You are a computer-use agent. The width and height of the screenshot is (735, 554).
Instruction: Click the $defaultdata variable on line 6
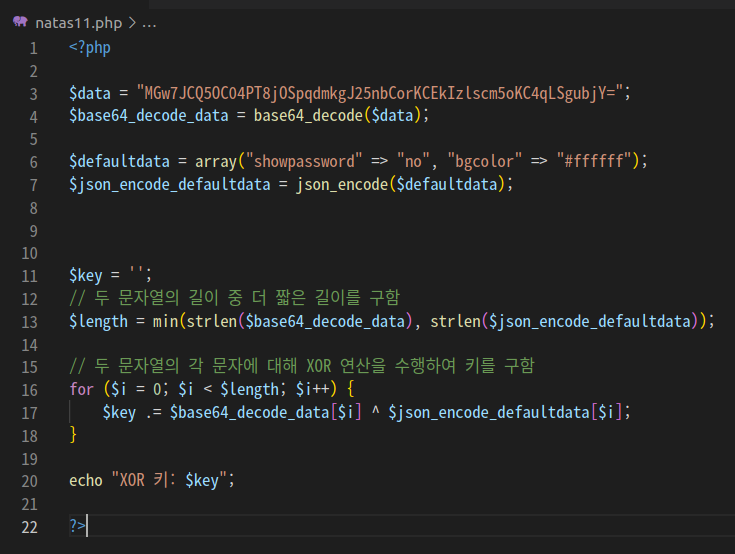pyautogui.click(x=120, y=161)
